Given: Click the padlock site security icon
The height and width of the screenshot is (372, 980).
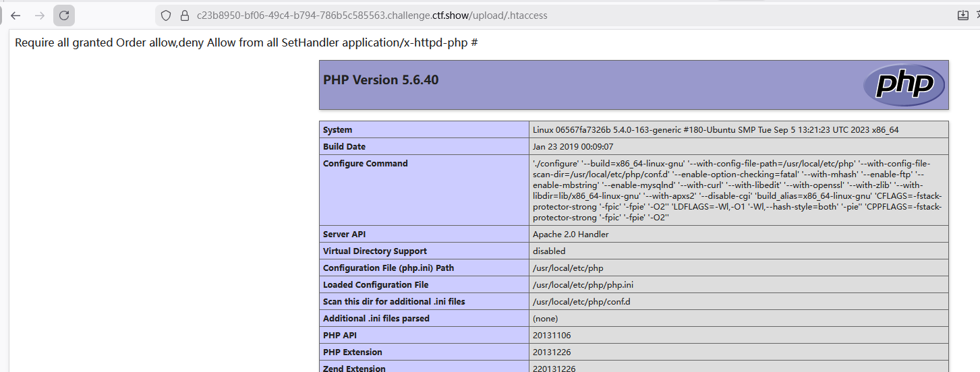Looking at the screenshot, I should point(183,15).
